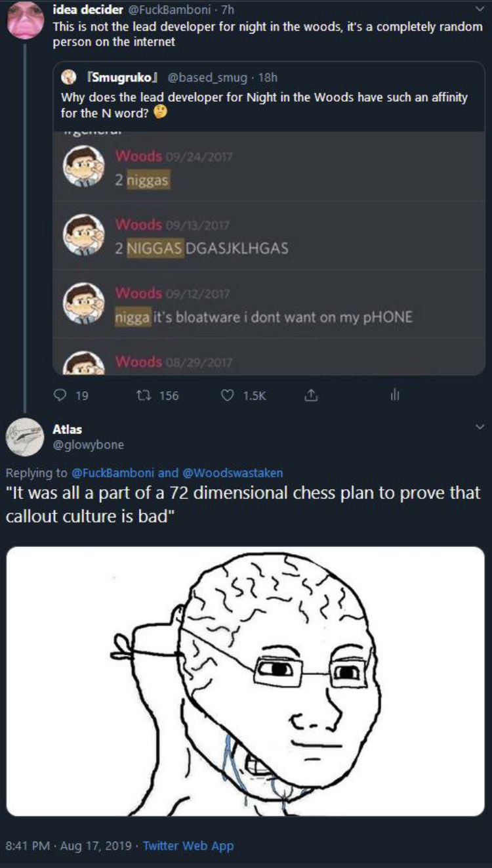The width and height of the screenshot is (492, 868).
Task: Click Smugruko's small avatar in quoted tweet
Action: pyautogui.click(x=68, y=77)
